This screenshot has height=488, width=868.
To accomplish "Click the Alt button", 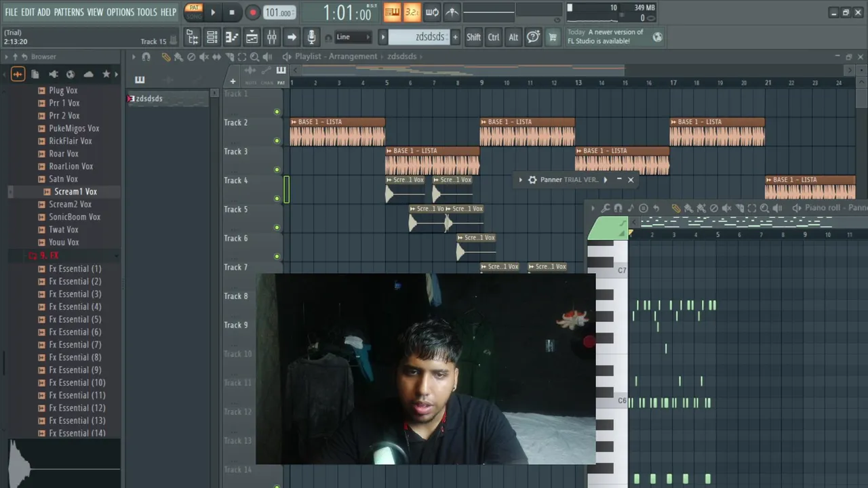I will point(513,37).
